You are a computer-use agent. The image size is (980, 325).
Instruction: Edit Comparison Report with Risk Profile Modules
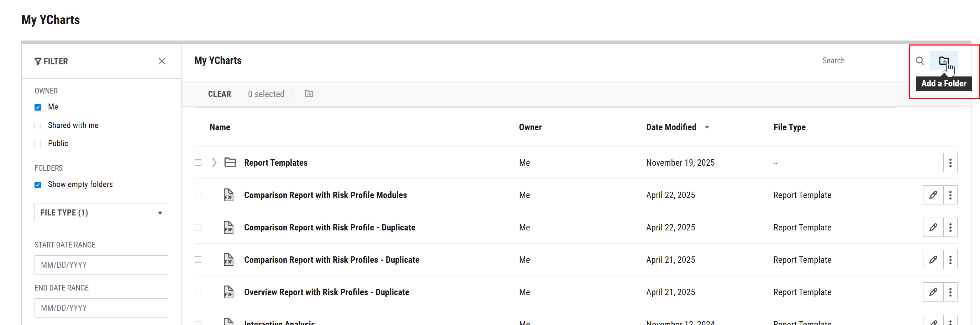coord(933,195)
